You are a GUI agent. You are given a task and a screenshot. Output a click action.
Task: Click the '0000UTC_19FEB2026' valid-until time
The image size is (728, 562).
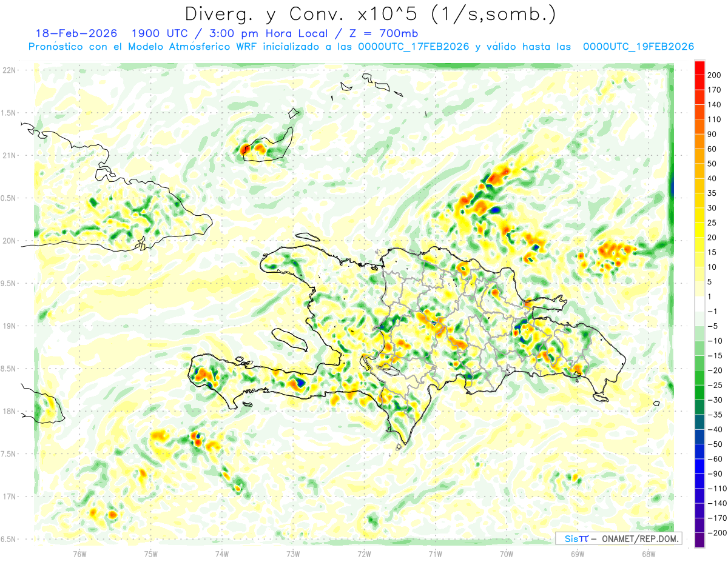(x=638, y=47)
